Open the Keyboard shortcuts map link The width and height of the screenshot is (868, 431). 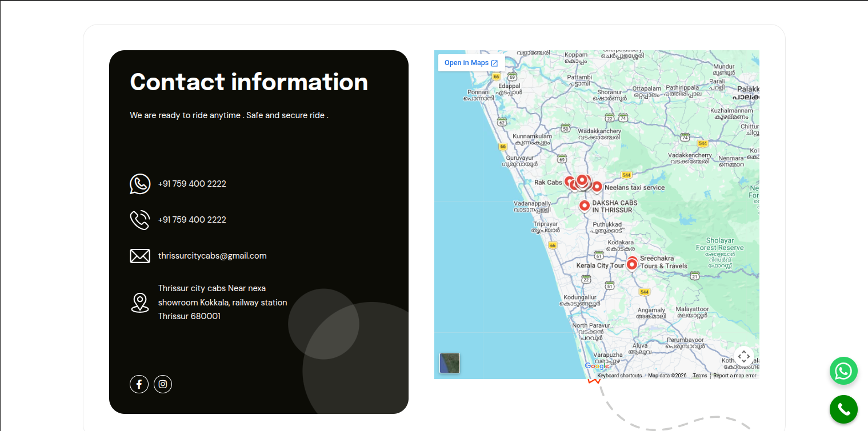click(x=619, y=376)
